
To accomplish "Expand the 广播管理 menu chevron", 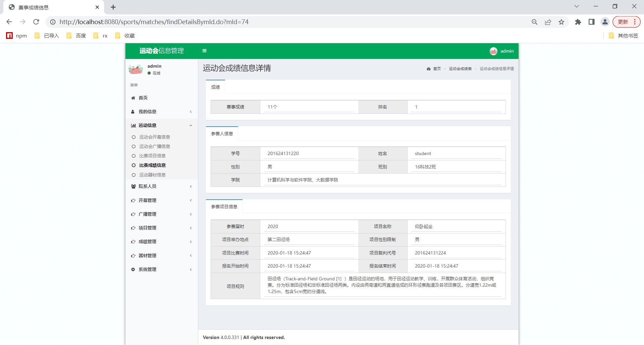I will 191,214.
